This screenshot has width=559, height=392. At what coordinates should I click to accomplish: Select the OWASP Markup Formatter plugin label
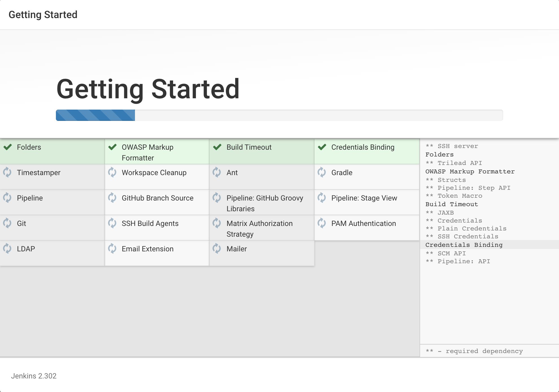147,153
